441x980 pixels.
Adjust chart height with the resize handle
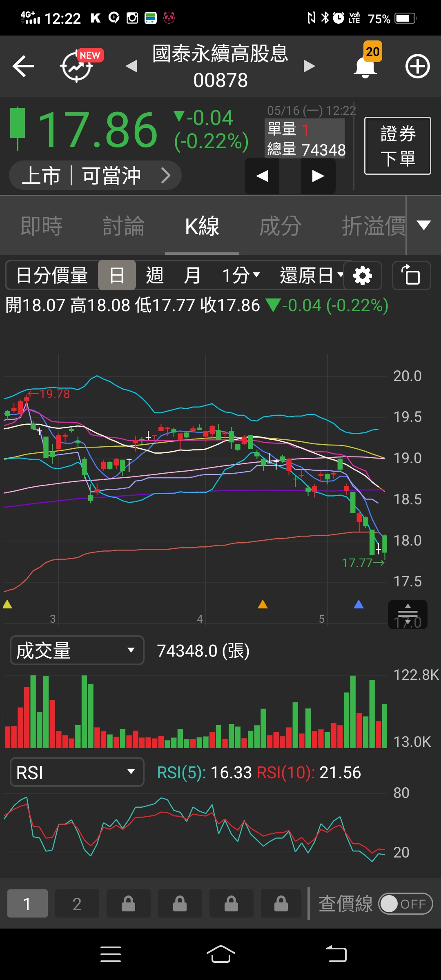tap(408, 614)
